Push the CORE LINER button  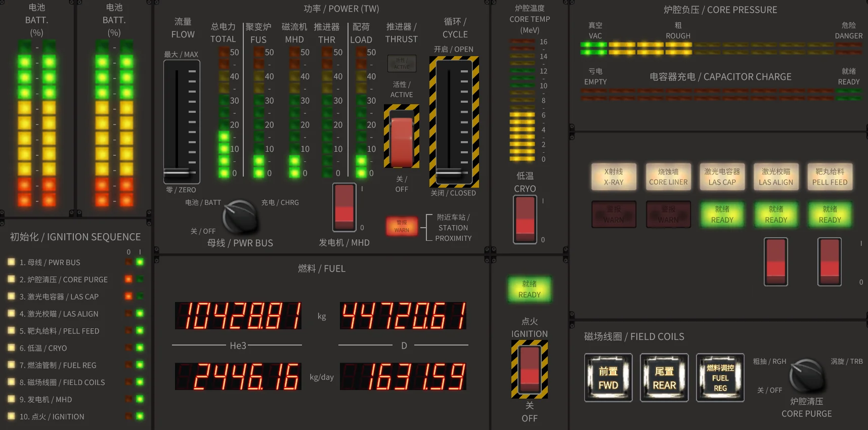pyautogui.click(x=668, y=177)
